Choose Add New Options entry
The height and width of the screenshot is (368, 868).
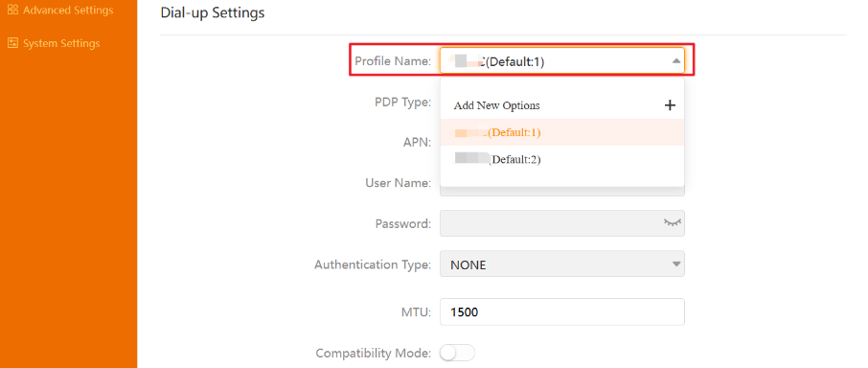click(x=562, y=105)
